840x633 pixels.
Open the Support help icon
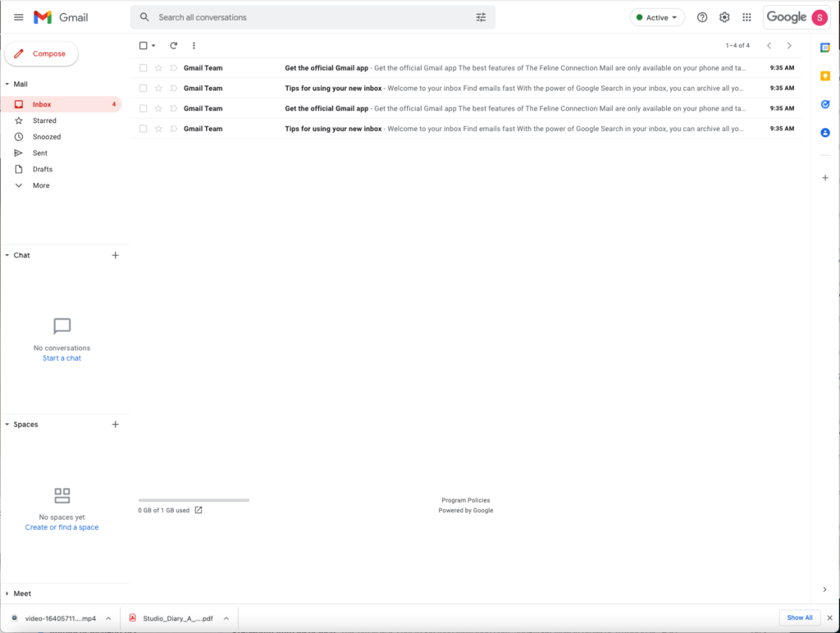(x=702, y=17)
